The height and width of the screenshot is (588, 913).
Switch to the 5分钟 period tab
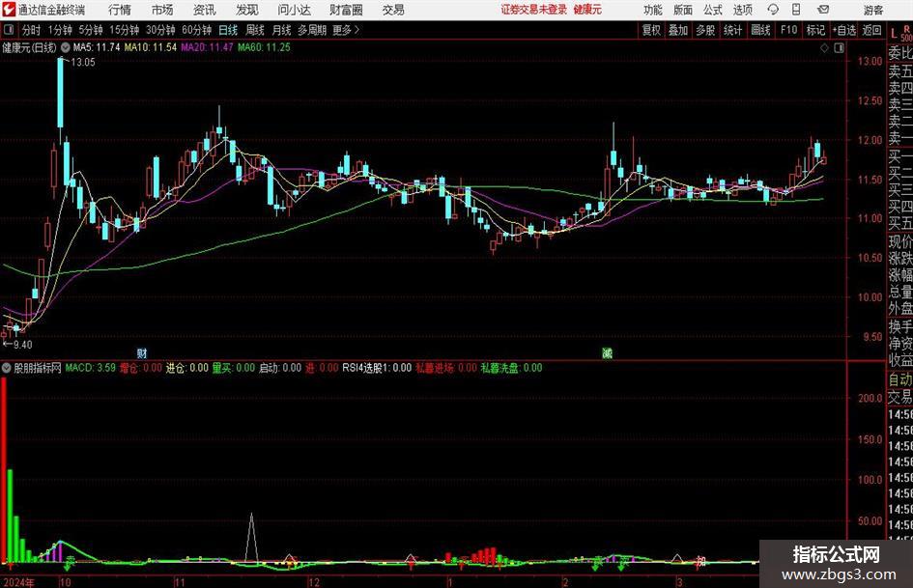tap(91, 30)
